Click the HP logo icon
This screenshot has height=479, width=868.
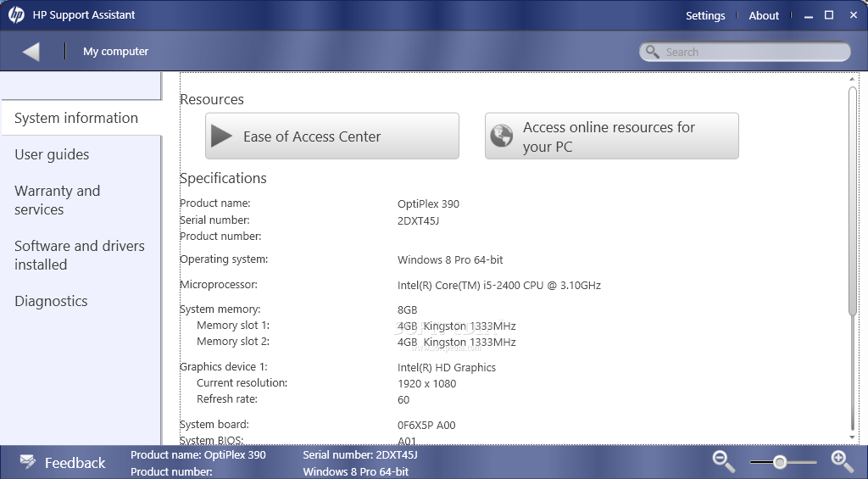tap(16, 15)
